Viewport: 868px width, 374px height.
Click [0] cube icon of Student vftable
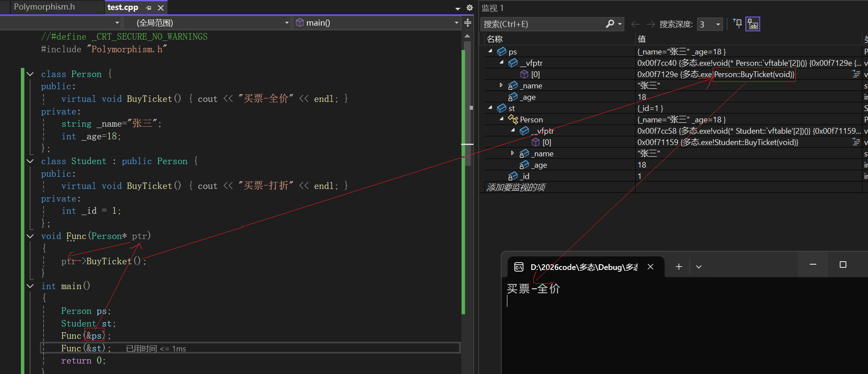pos(536,142)
